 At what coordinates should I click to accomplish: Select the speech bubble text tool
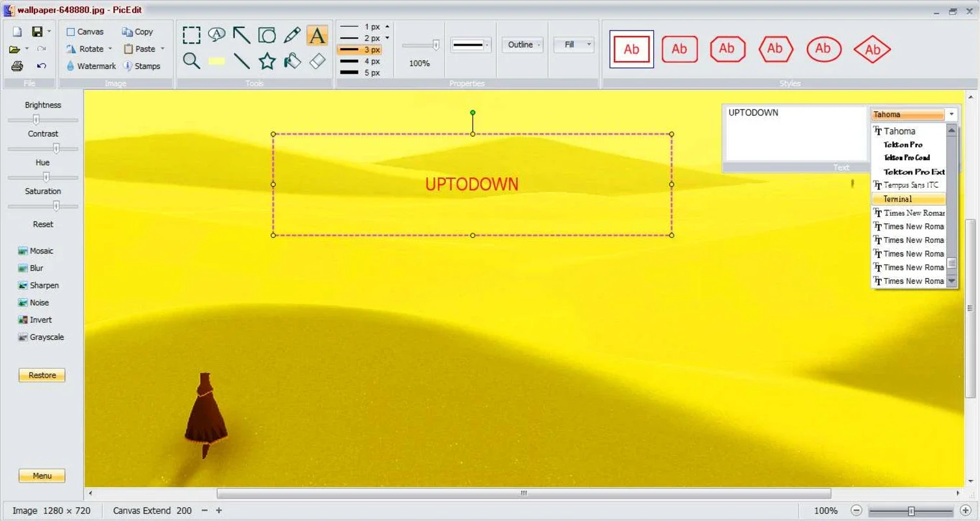click(217, 35)
